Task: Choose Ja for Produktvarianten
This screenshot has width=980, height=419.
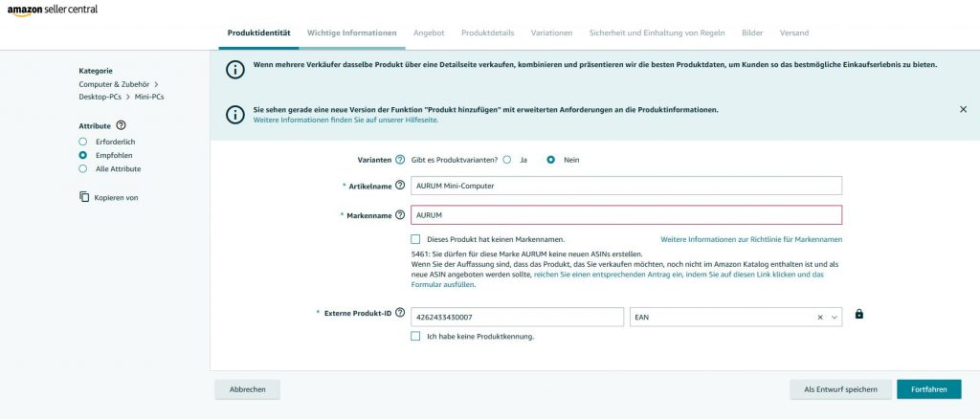Action: (x=507, y=160)
